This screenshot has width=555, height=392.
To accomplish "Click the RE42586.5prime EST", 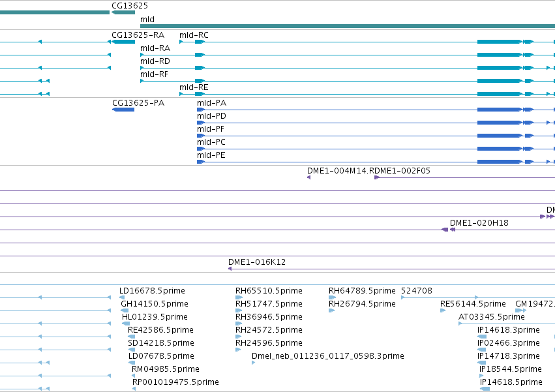I will 131,337.
